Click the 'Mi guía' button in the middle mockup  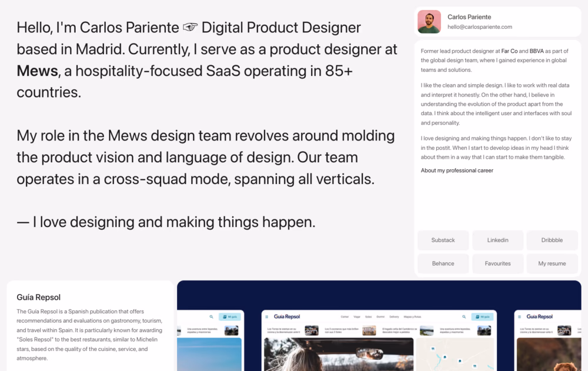tap(482, 316)
